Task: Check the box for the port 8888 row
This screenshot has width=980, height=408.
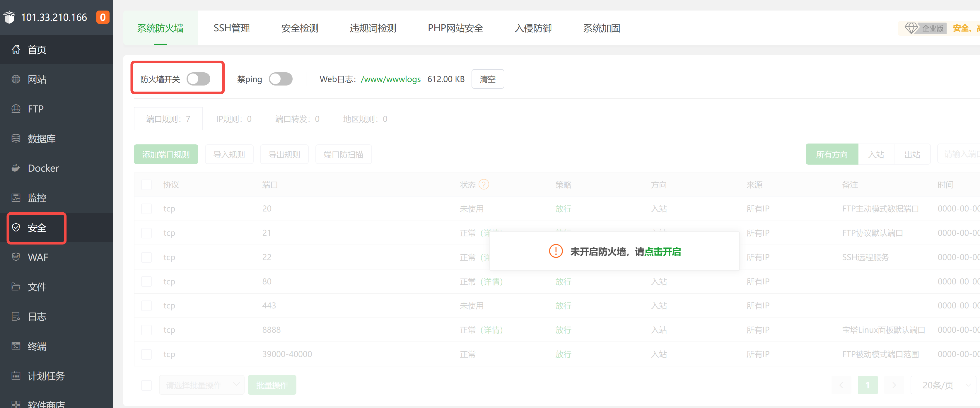Action: tap(146, 330)
